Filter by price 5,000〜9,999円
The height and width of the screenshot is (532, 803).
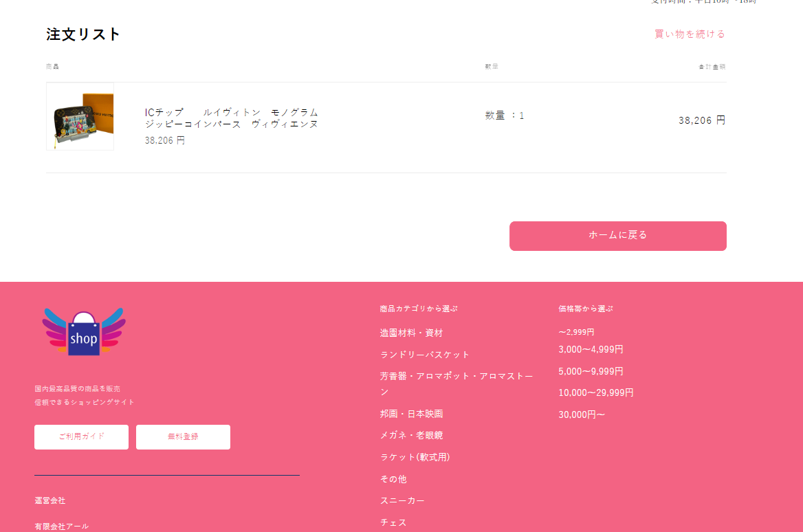(591, 371)
